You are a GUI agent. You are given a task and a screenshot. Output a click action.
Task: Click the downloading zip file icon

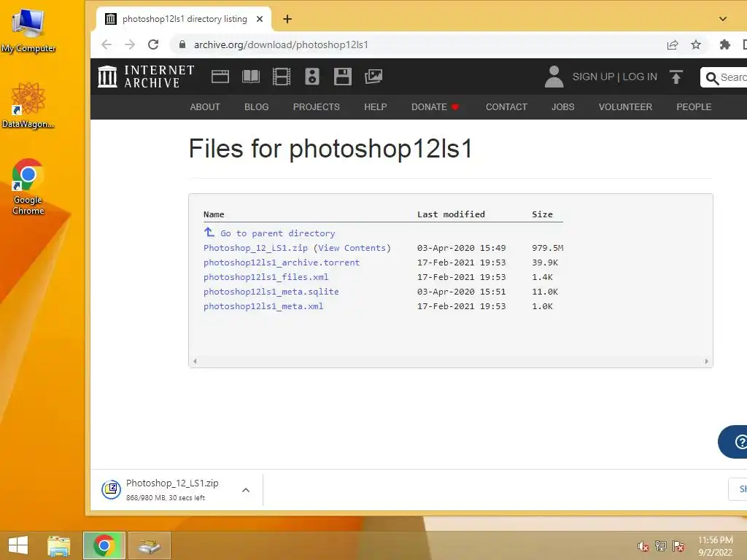pos(111,489)
